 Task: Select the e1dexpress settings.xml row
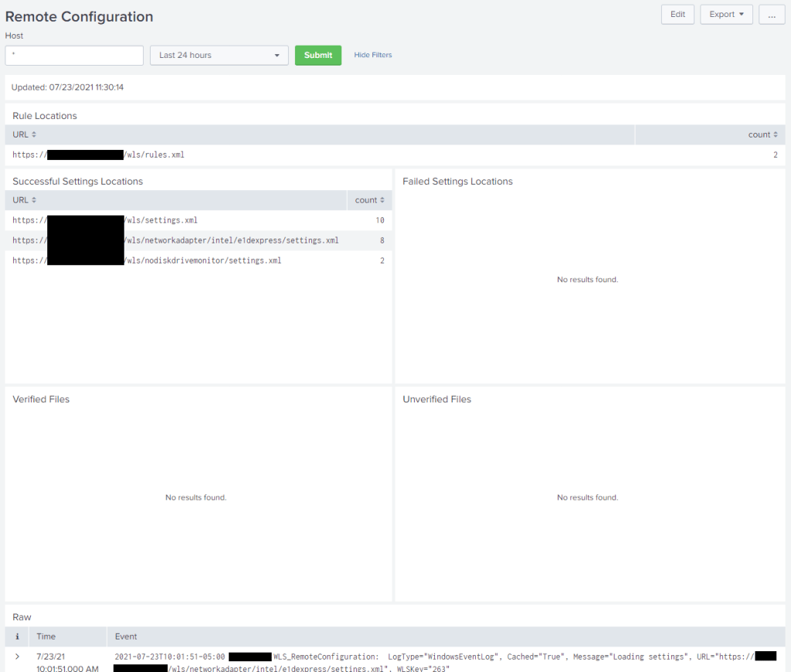[230, 241]
